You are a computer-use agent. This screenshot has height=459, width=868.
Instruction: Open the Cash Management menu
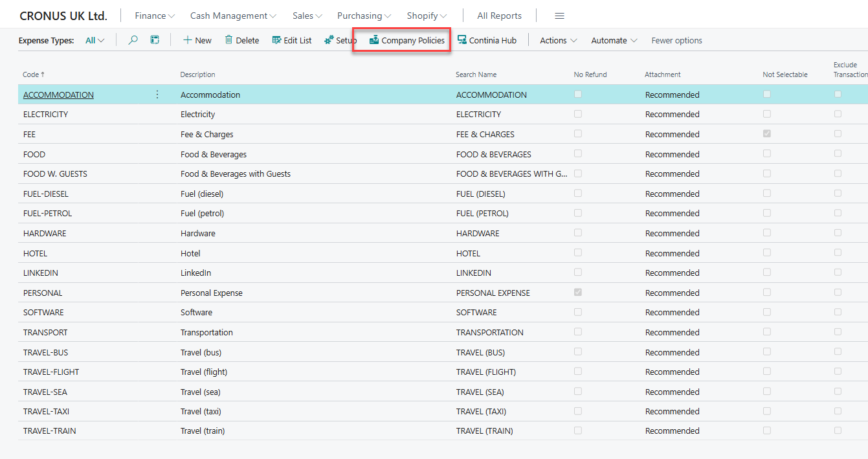(234, 16)
